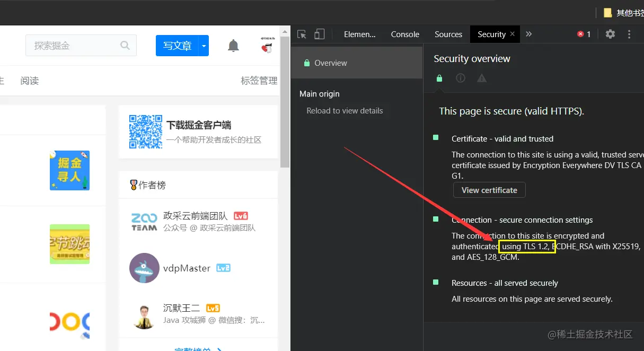Click Reload to view details text
Screen dimensions: 644x351
point(345,111)
